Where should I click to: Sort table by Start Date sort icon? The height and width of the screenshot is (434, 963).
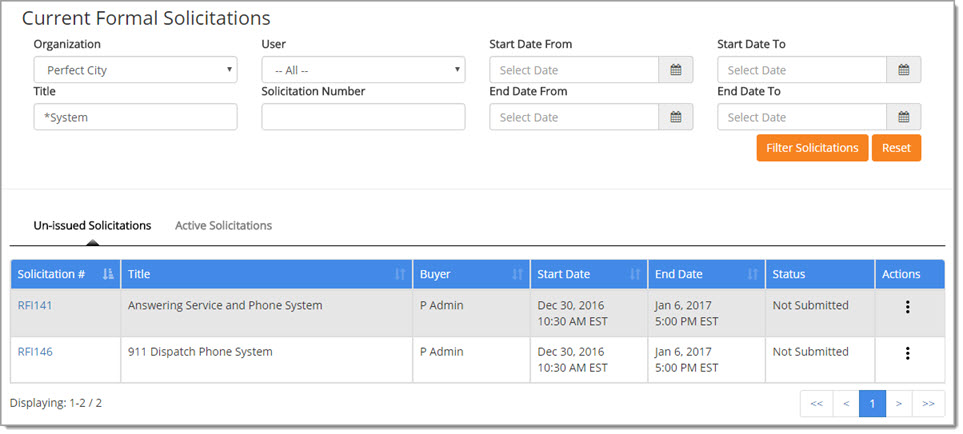pyautogui.click(x=635, y=275)
